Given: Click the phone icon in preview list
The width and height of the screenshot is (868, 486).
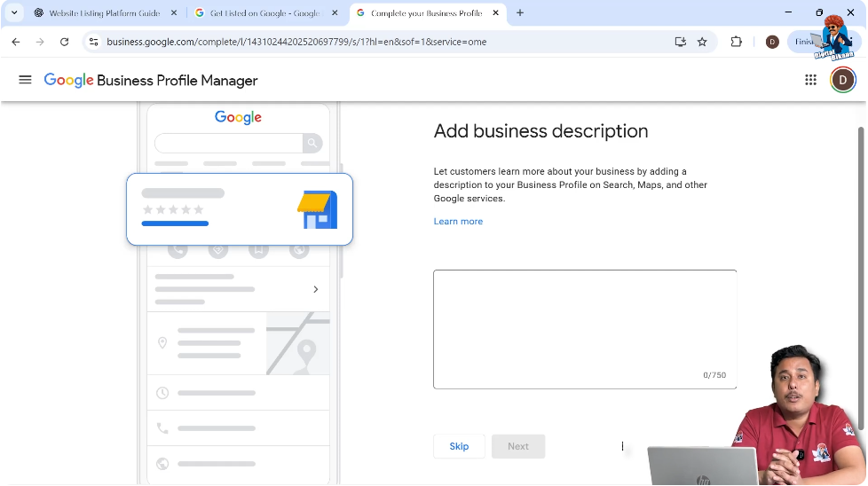Looking at the screenshot, I should (162, 428).
